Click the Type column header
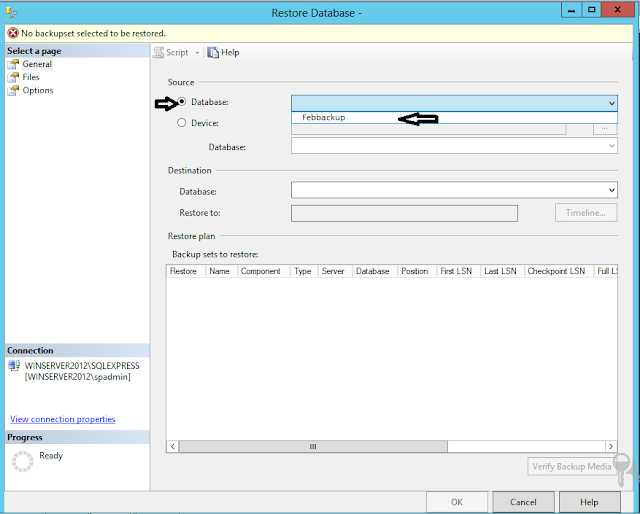The height and width of the screenshot is (514, 640). pyautogui.click(x=304, y=271)
